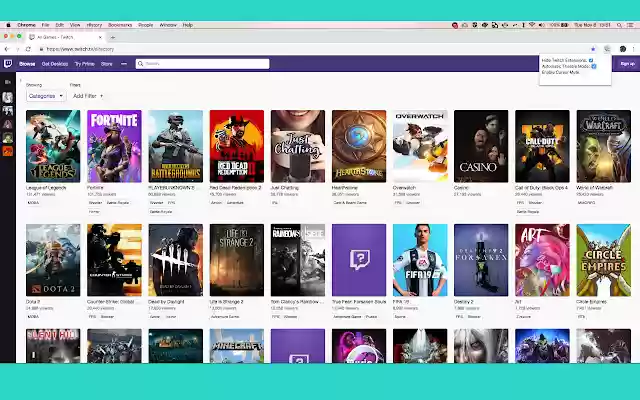Open the Dead by Daylight cover
640x400 pixels.
pos(176,260)
